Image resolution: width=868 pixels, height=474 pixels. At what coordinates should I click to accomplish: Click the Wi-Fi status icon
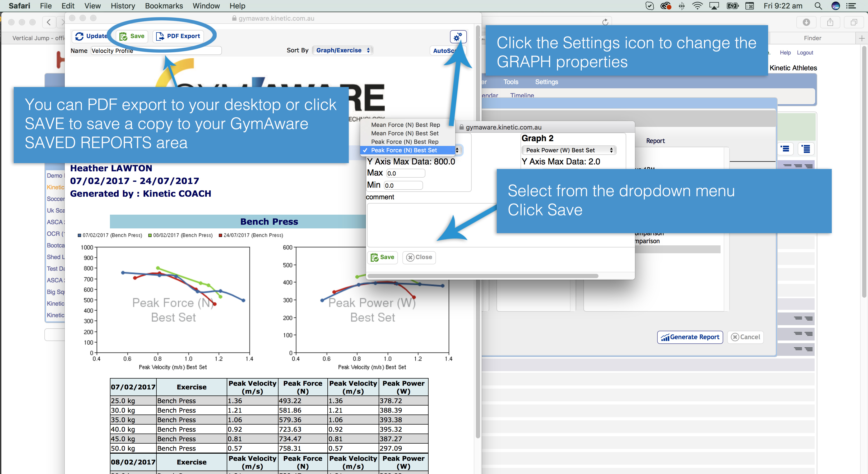[x=697, y=6]
